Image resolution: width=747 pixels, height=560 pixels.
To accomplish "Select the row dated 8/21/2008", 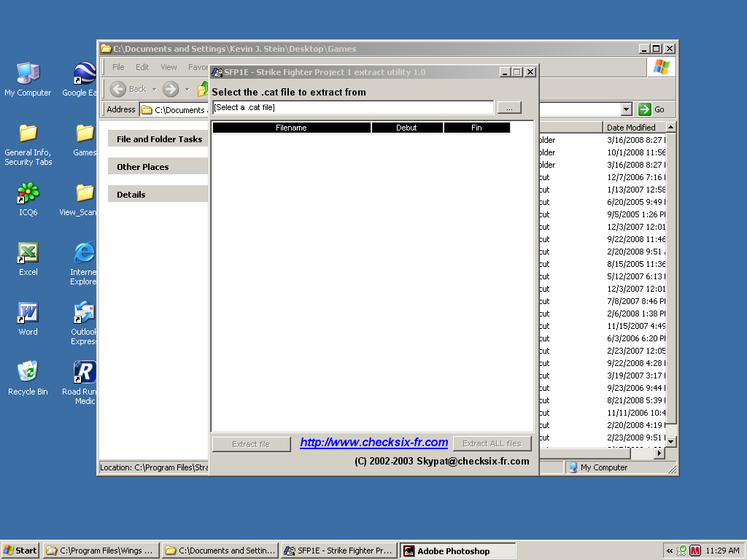I will tap(603, 400).
